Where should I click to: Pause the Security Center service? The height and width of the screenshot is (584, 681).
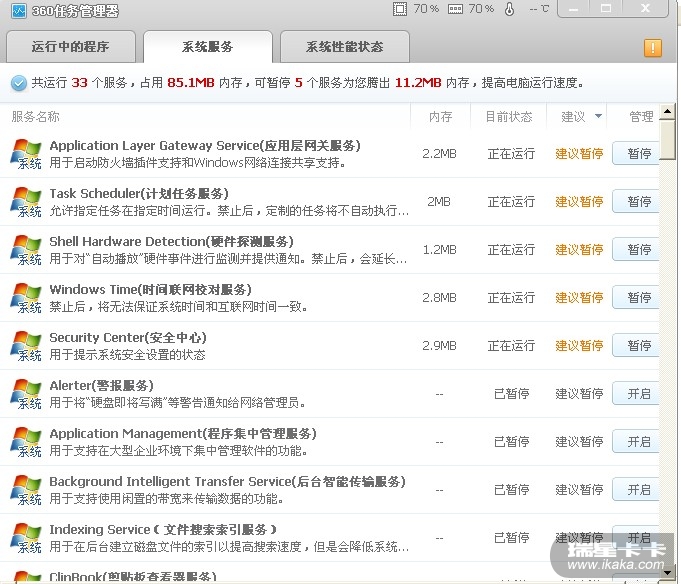(636, 345)
